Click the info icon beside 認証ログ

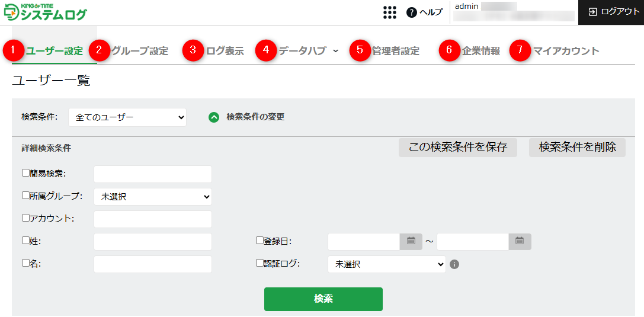(454, 264)
